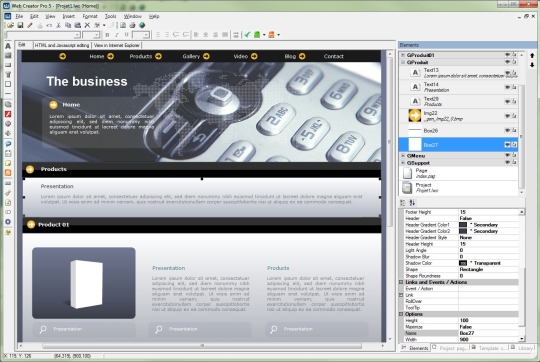Open the font name dropdown in toolbar

[x=77, y=35]
